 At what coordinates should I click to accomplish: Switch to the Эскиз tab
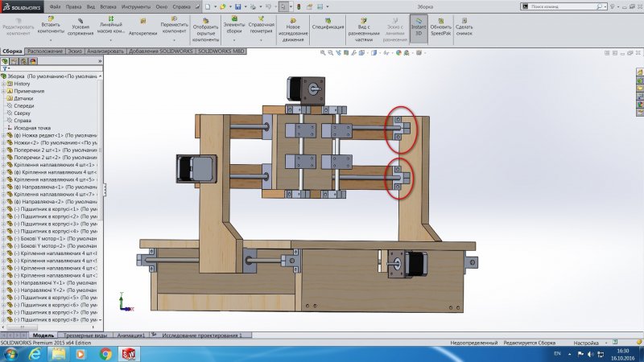point(75,51)
